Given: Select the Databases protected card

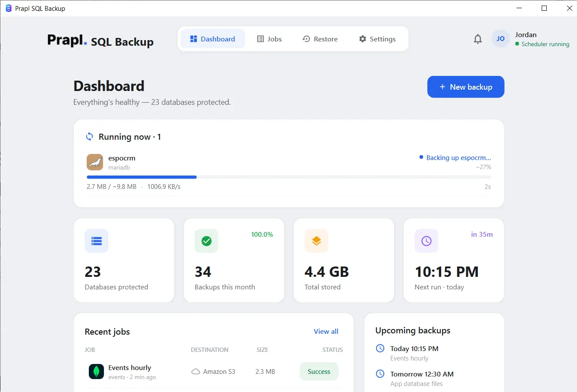Looking at the screenshot, I should pos(124,260).
